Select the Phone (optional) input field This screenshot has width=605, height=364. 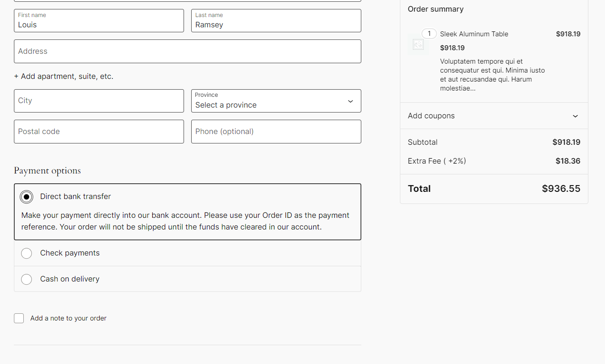276,132
